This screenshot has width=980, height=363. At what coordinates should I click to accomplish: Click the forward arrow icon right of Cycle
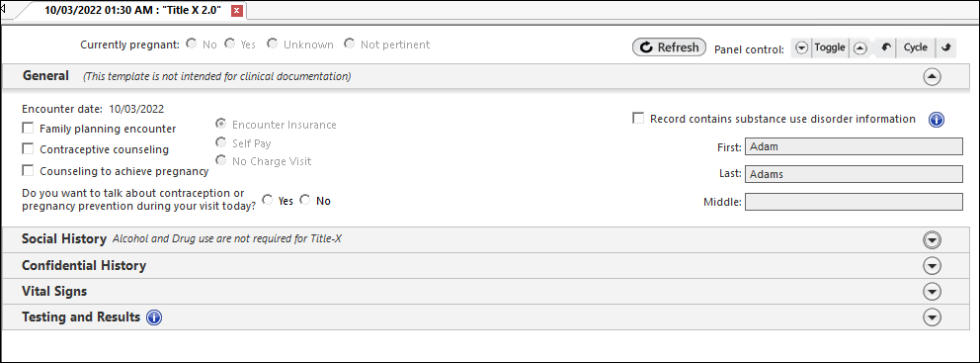click(946, 47)
